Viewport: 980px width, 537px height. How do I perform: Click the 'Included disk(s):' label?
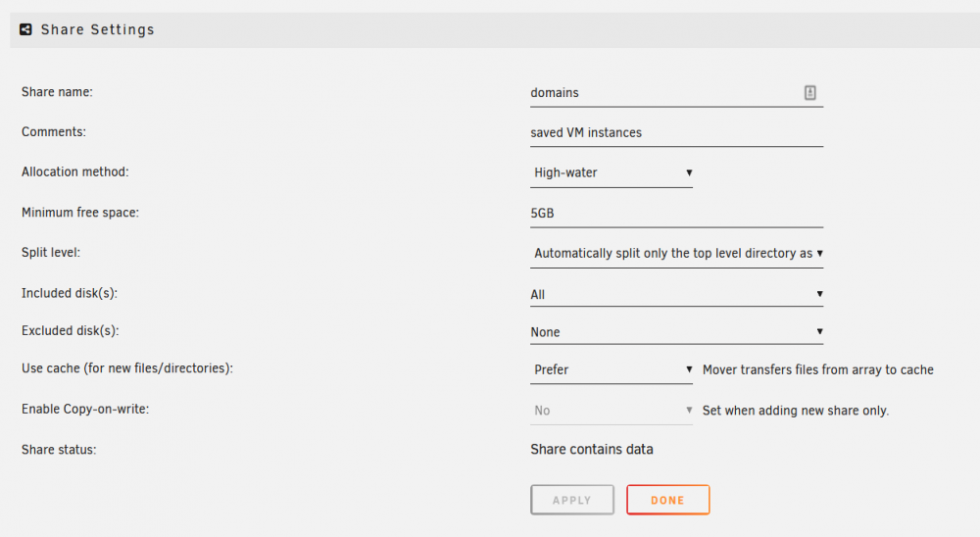tap(70, 293)
